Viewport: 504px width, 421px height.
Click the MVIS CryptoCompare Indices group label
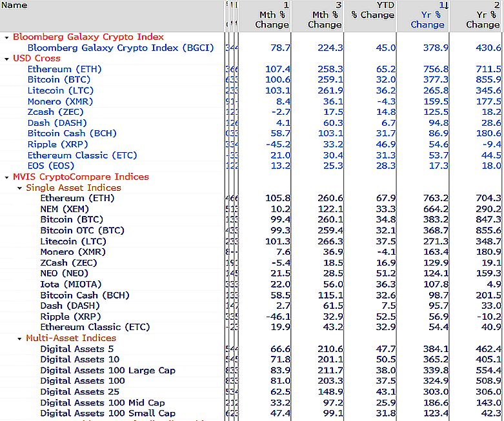[81, 177]
